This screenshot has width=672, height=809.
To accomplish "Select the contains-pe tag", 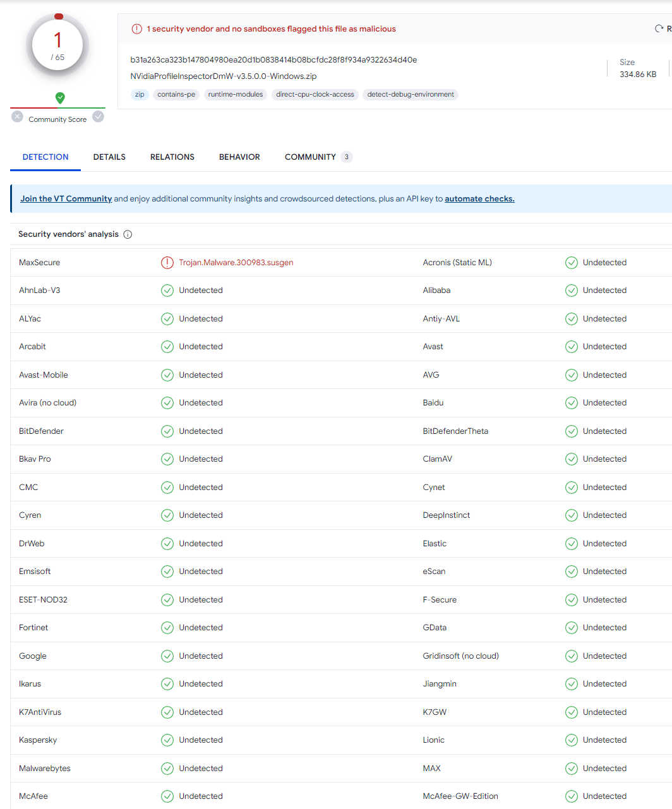I will coord(176,95).
